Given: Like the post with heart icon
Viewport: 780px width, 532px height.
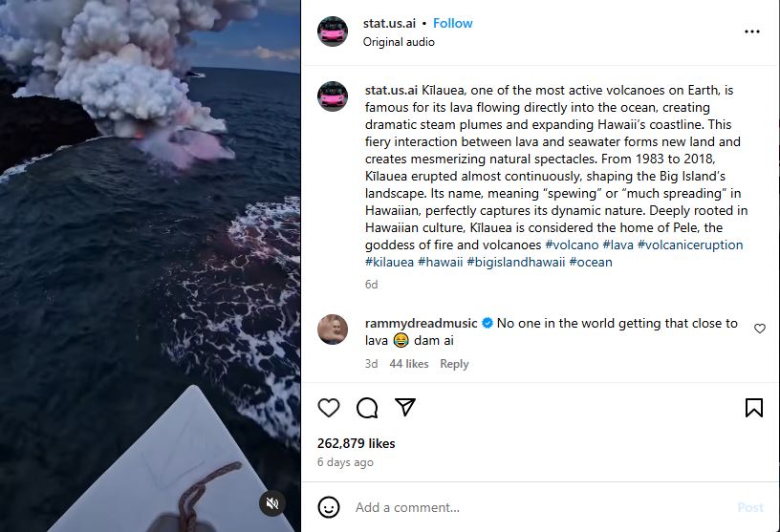Looking at the screenshot, I should 329,408.
